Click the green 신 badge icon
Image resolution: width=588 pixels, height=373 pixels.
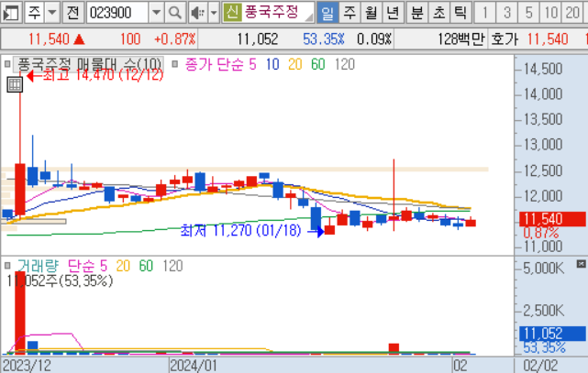coord(232,12)
